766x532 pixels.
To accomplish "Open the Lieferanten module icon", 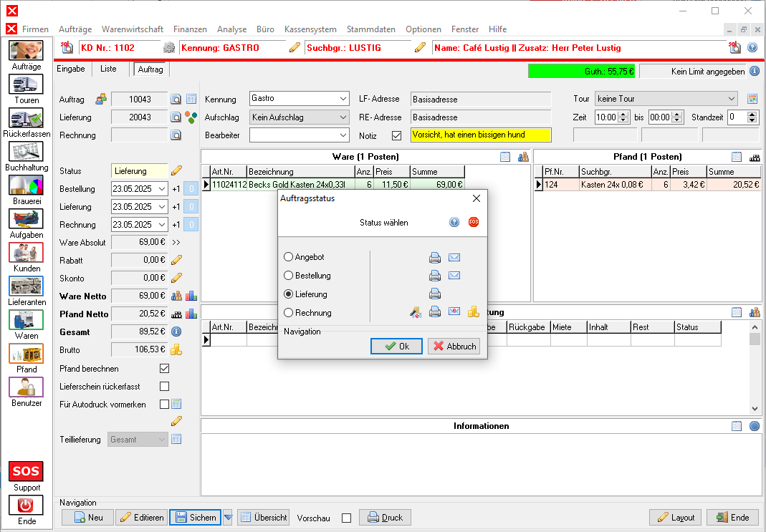I will pyautogui.click(x=27, y=286).
